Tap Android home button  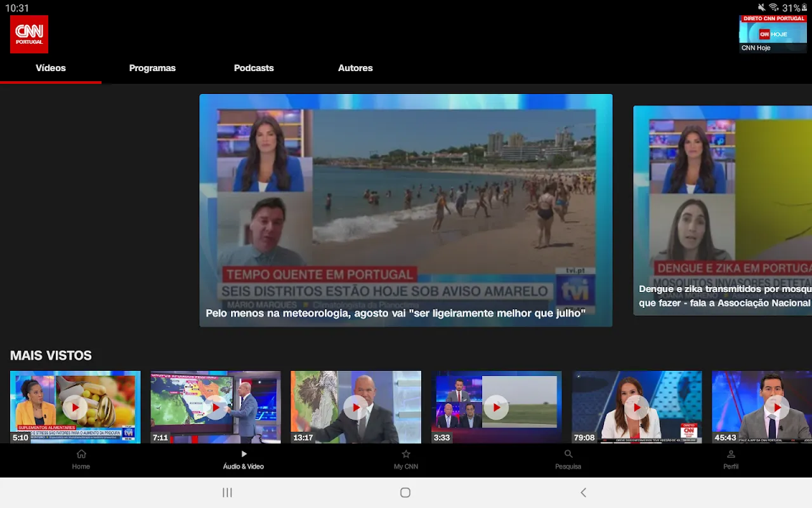406,493
